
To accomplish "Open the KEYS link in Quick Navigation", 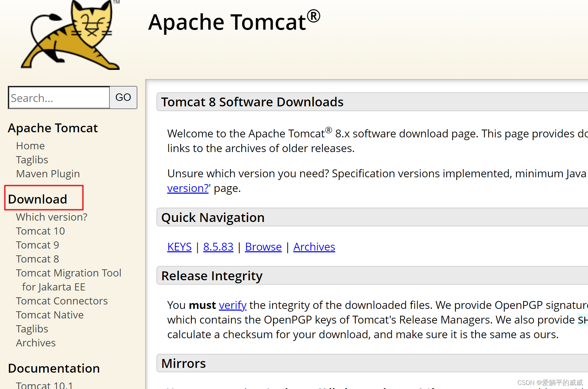I will tap(179, 246).
